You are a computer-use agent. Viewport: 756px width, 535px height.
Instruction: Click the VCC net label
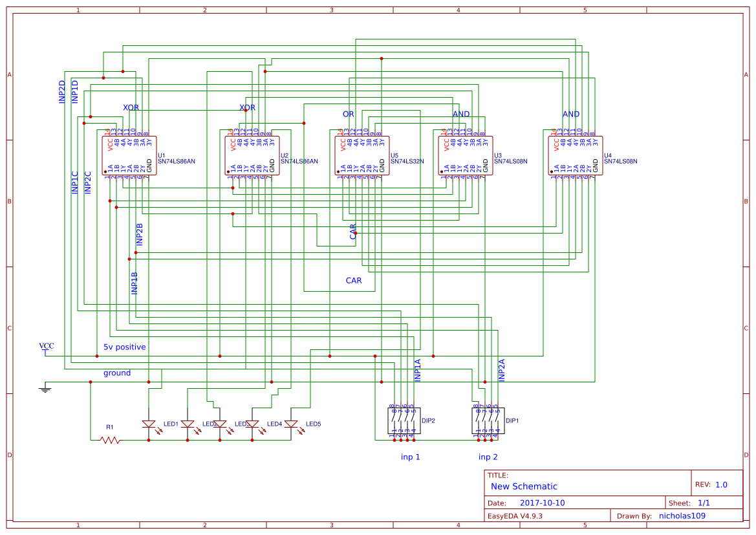point(46,346)
